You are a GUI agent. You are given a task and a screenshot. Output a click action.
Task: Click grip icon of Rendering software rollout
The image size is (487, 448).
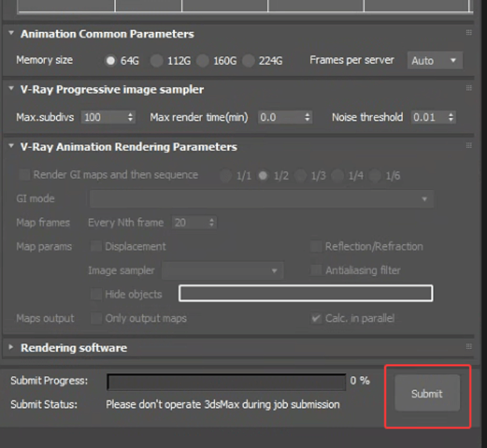469,346
